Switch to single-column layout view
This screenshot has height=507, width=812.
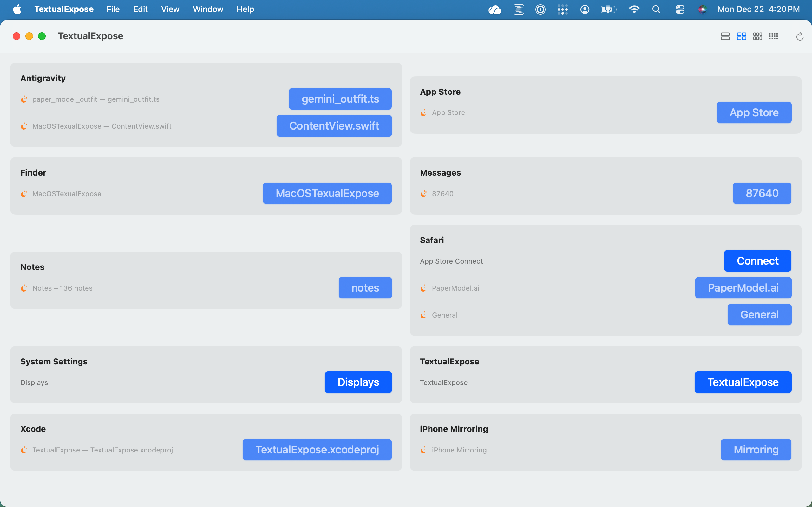(x=725, y=36)
